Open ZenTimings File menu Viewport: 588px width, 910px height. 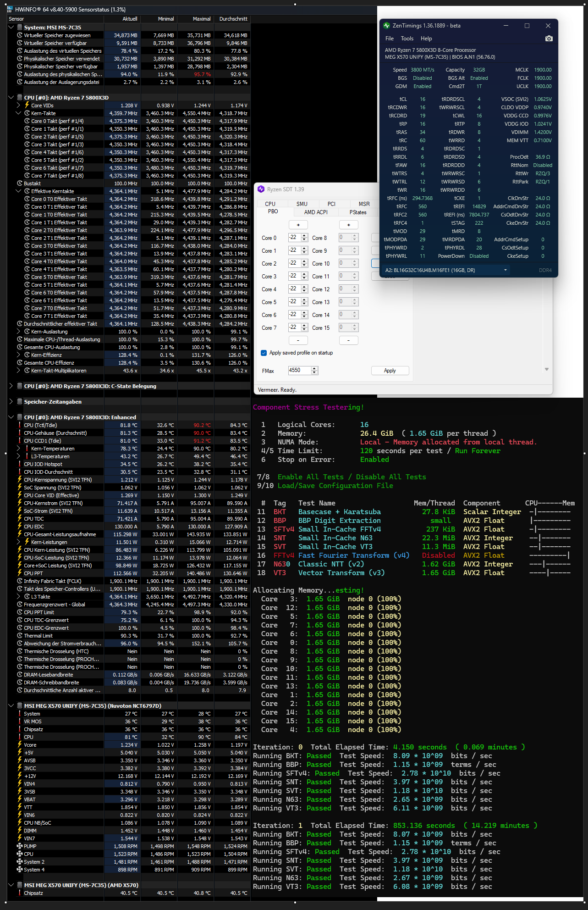(390, 39)
